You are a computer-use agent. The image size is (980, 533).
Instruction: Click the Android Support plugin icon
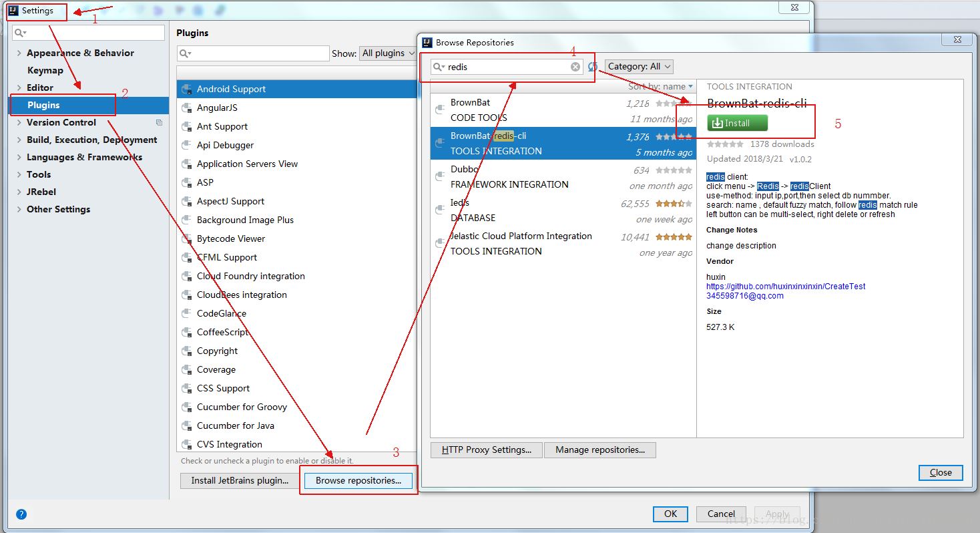point(187,90)
